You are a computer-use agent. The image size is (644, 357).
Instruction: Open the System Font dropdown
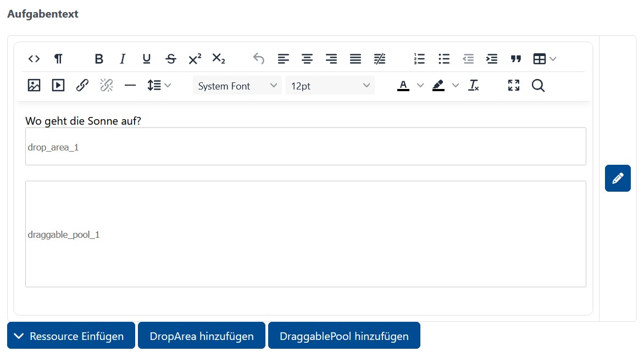click(x=237, y=86)
